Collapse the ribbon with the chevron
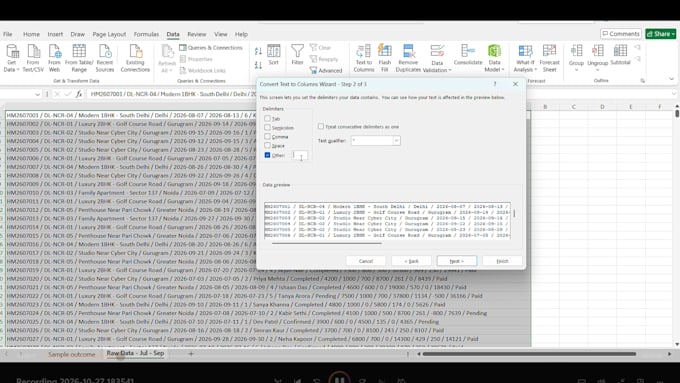Image resolution: width=680 pixels, height=383 pixels. pos(671,79)
